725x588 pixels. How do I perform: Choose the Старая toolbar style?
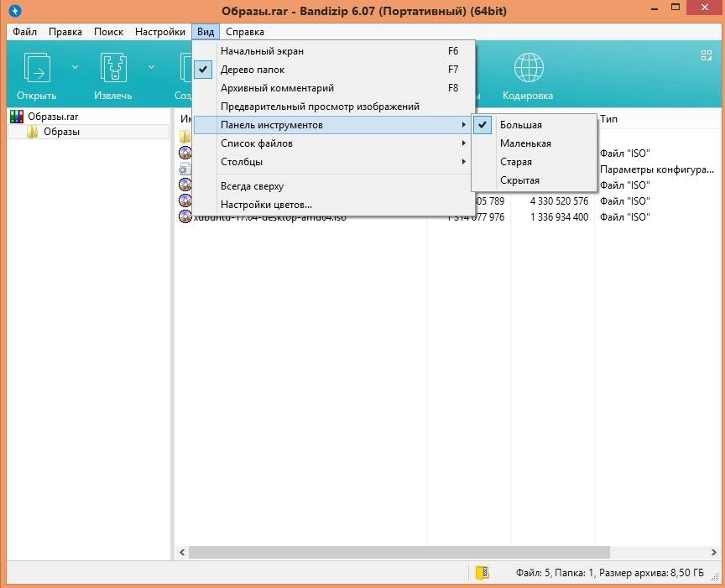535,162
